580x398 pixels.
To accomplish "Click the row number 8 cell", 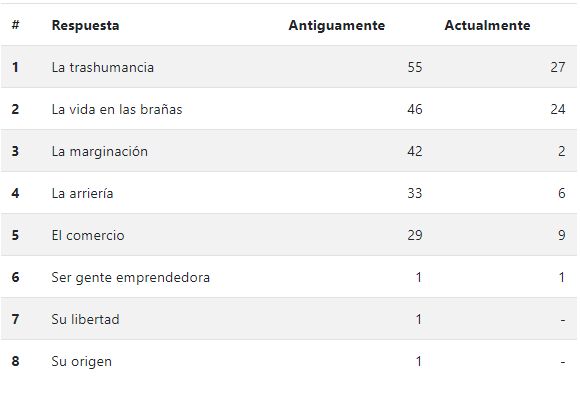I will point(15,361).
